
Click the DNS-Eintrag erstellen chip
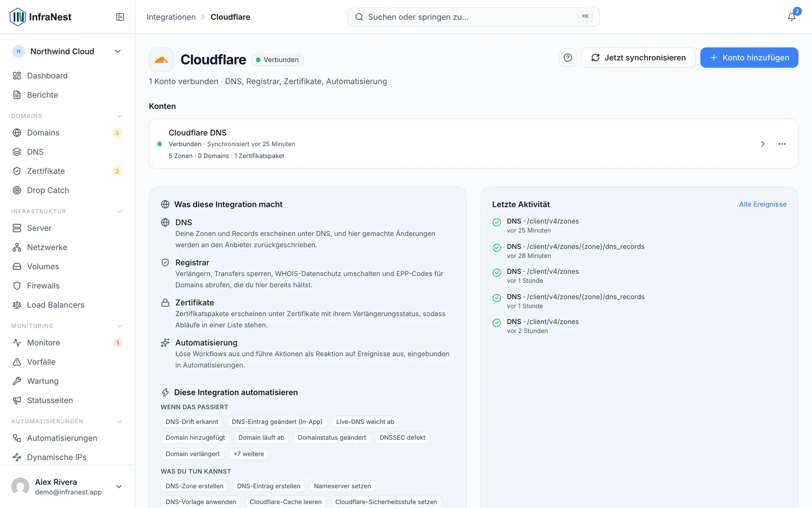pyautogui.click(x=268, y=486)
